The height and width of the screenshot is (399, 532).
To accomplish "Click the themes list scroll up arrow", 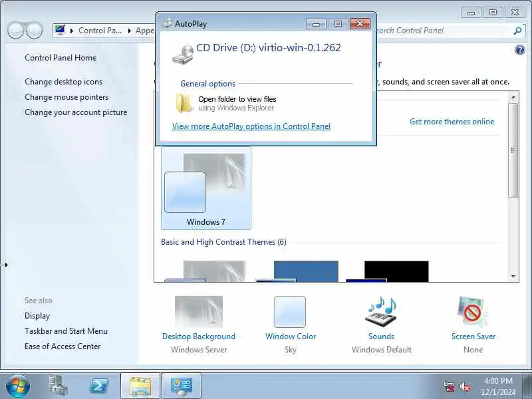I will [513, 98].
